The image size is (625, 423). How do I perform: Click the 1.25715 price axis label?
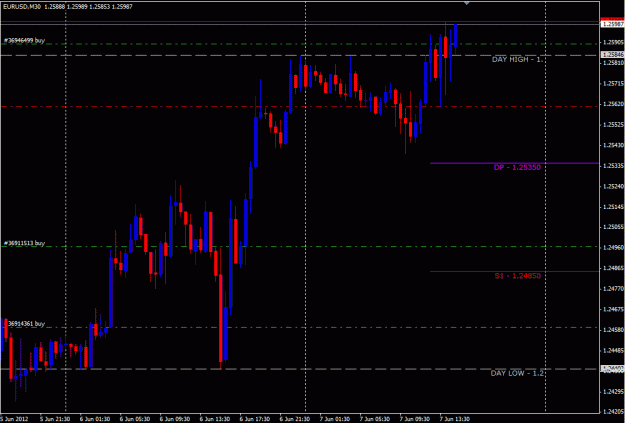(x=613, y=83)
